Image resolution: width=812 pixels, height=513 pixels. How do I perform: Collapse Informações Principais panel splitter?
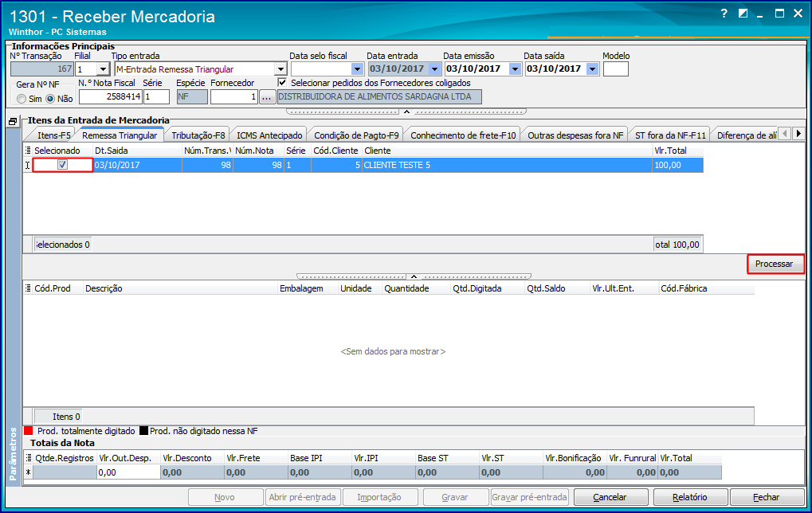(x=406, y=112)
